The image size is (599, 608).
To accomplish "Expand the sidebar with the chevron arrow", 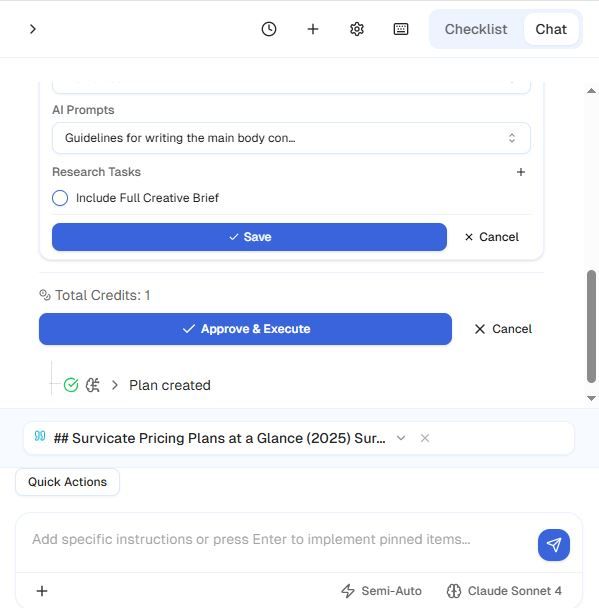I will [33, 29].
